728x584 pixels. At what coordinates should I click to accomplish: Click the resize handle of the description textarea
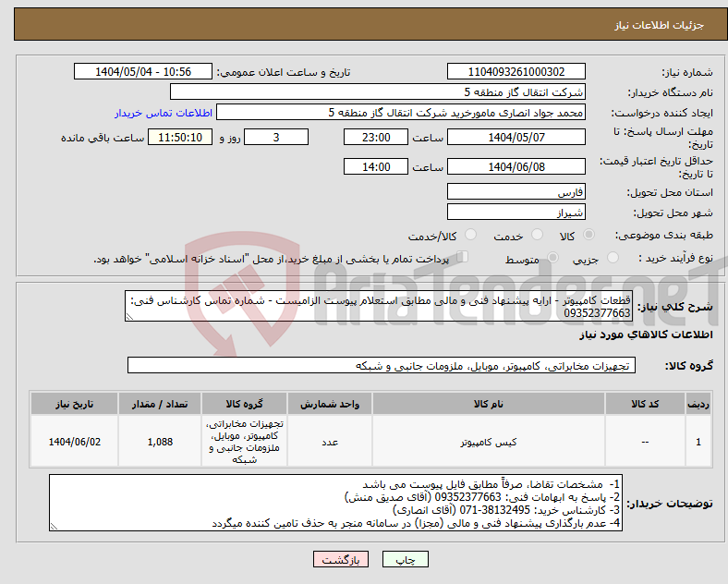tap(129, 317)
